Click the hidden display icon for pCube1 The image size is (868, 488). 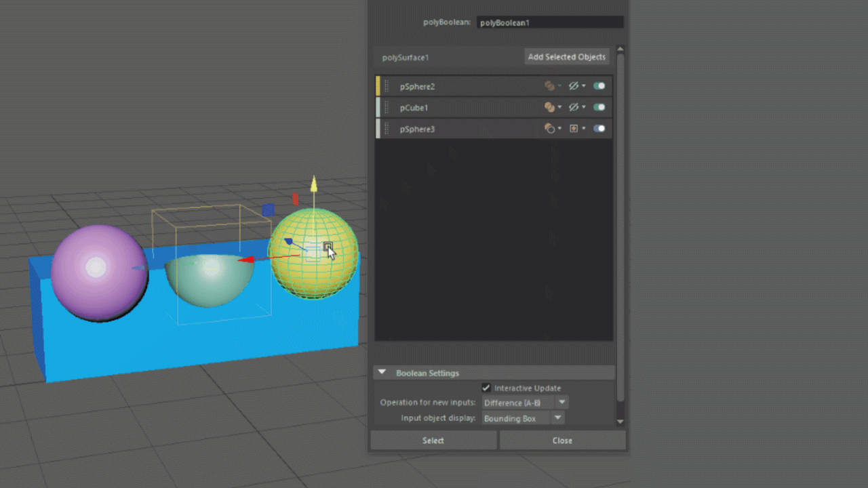[x=574, y=107]
